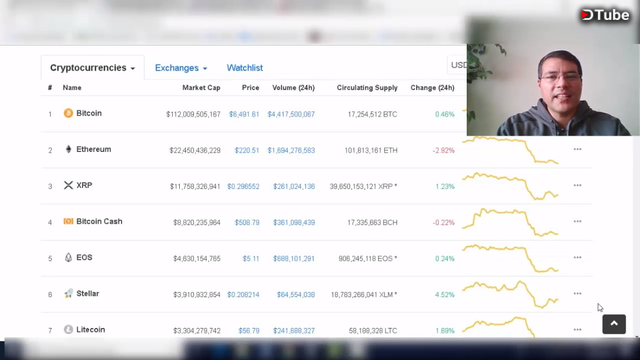The width and height of the screenshot is (640, 360).
Task: Click the Stellar rocket logo icon
Action: tap(68, 293)
